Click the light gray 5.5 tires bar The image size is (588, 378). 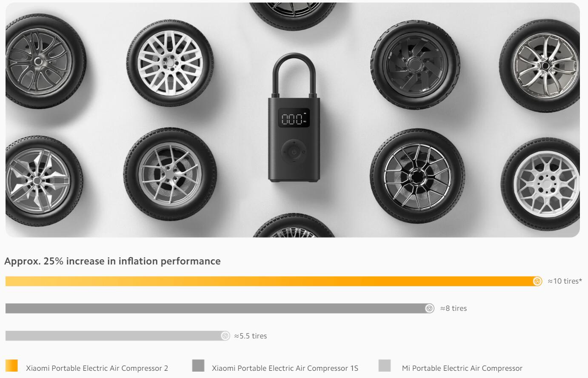coord(118,336)
